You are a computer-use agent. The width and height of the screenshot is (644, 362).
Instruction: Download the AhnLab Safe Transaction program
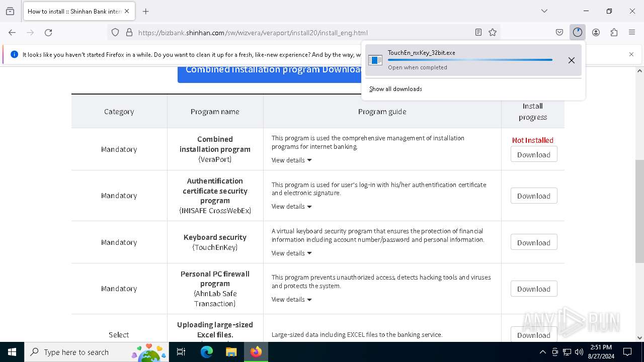[534, 289]
